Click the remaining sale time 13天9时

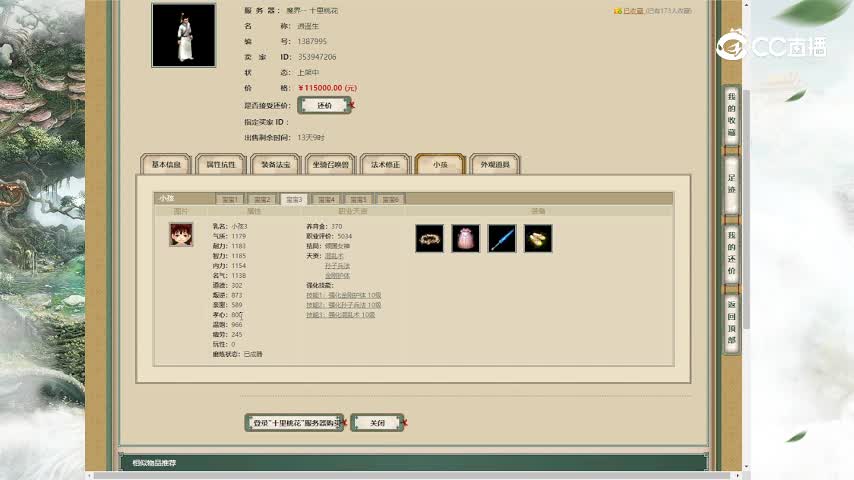(x=311, y=138)
